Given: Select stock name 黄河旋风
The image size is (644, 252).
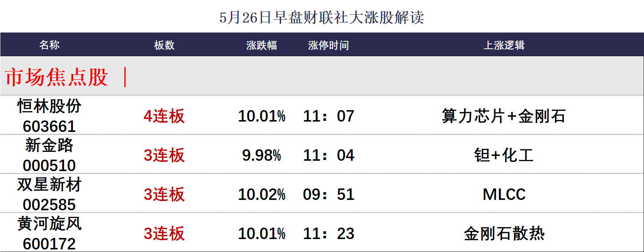Looking at the screenshot, I should point(49,224).
